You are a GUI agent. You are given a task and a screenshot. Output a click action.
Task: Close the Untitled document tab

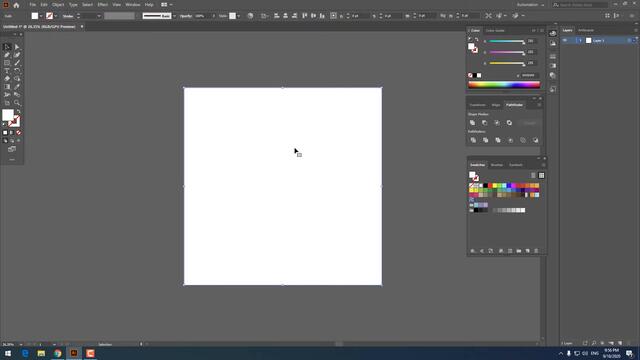82,27
